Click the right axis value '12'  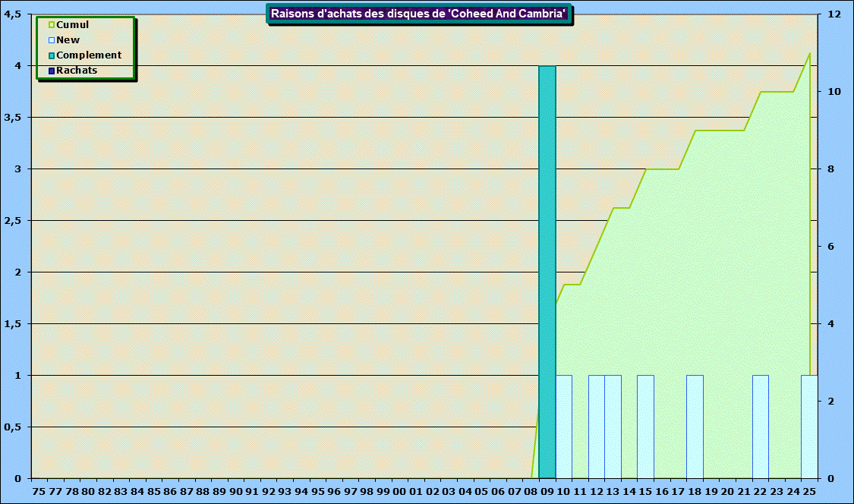(x=834, y=14)
